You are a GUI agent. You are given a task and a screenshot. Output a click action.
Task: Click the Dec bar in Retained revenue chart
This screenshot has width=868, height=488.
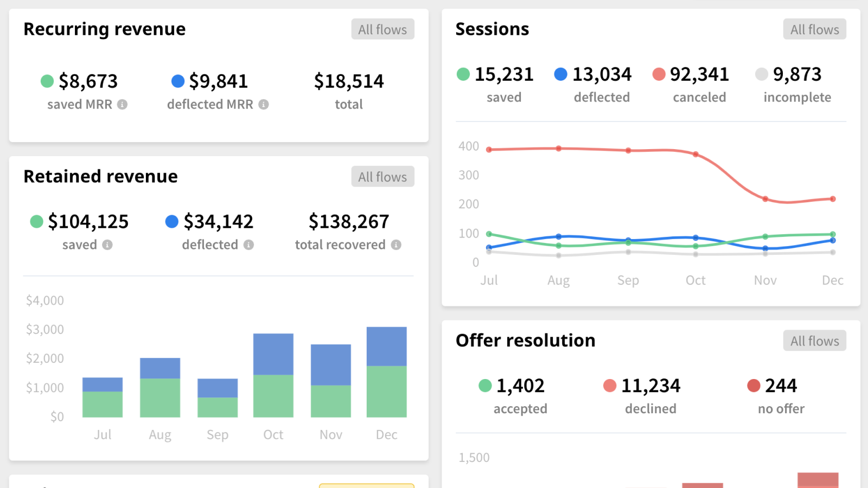coord(386,372)
